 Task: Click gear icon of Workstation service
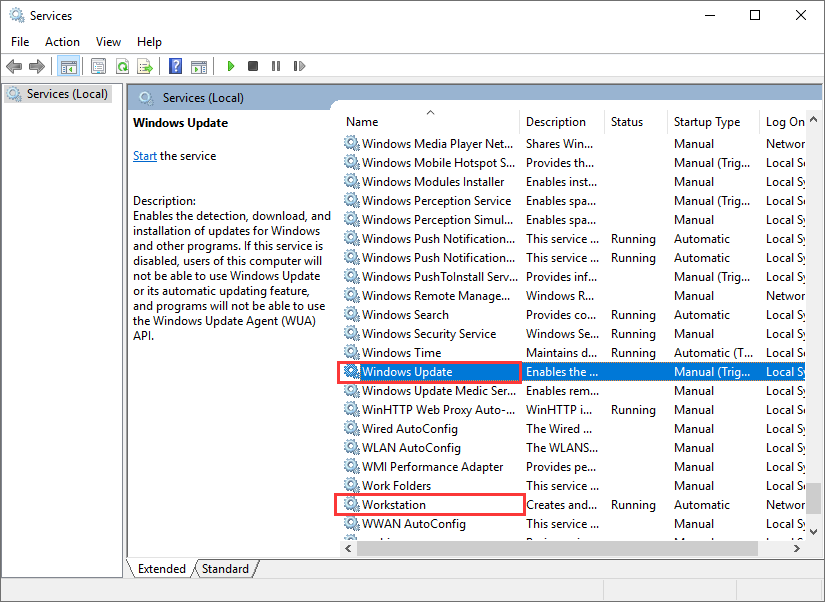(x=351, y=504)
